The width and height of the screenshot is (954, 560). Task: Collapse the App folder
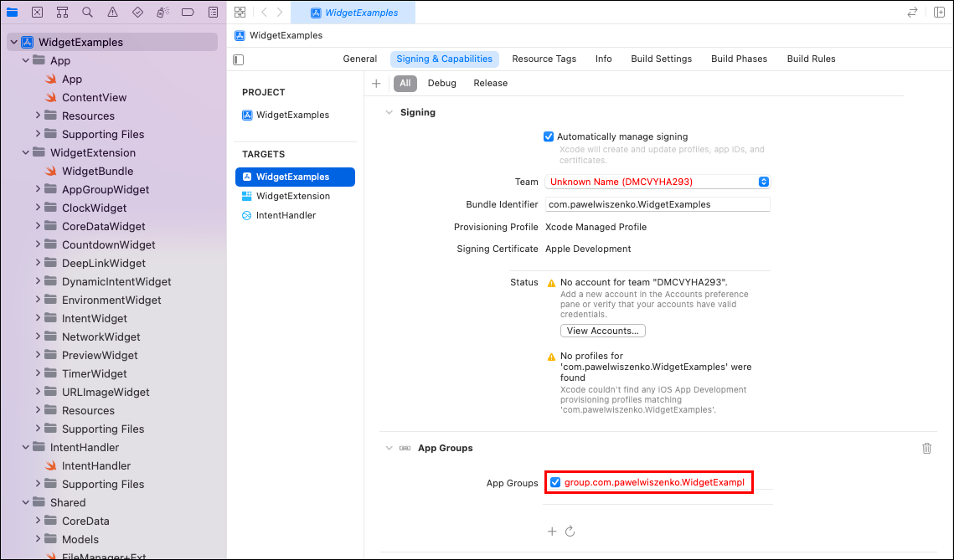(x=26, y=60)
